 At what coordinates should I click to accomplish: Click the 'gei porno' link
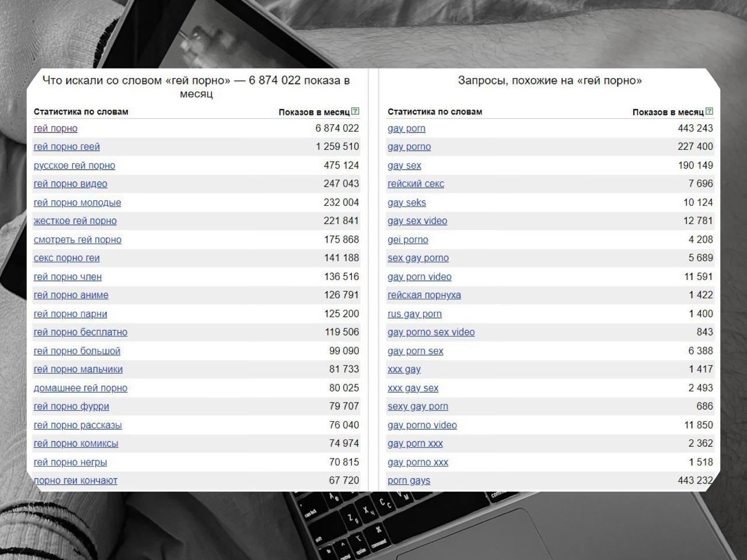pos(407,240)
